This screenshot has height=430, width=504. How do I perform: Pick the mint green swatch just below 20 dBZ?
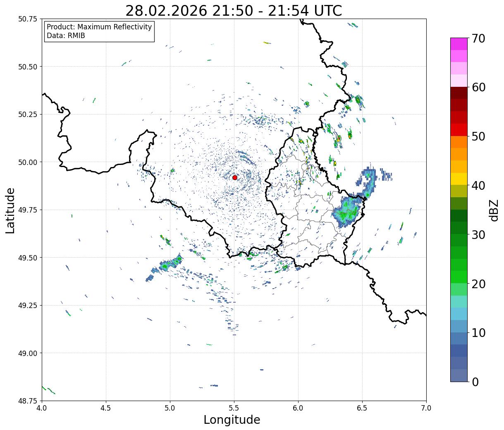click(x=459, y=289)
